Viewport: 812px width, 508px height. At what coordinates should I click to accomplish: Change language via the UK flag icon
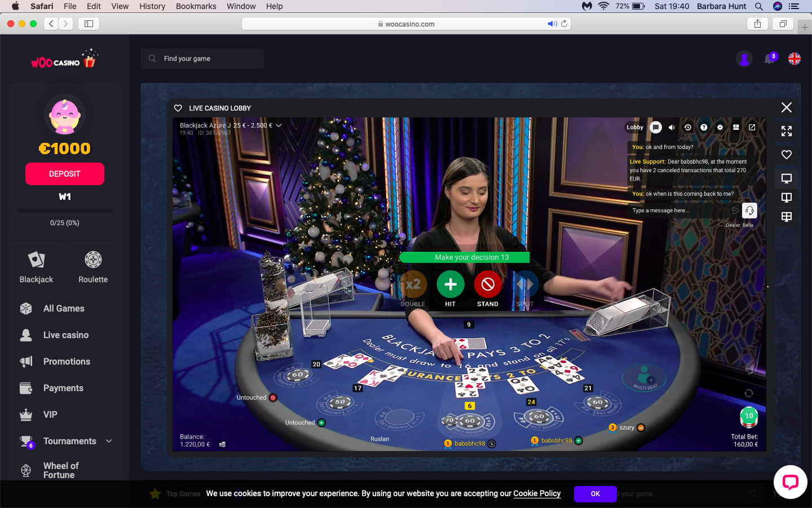point(795,59)
